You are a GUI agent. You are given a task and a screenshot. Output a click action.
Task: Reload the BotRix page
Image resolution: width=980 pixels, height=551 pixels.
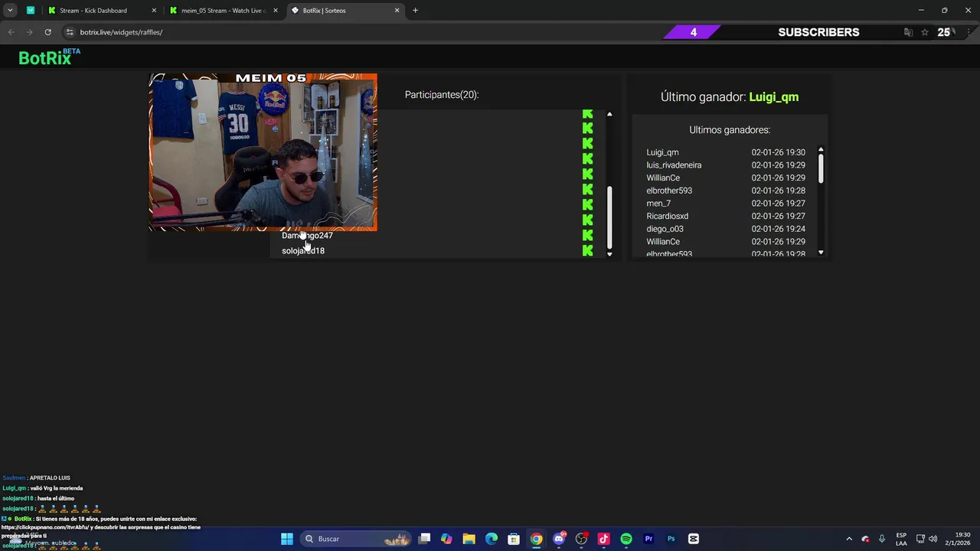click(47, 32)
